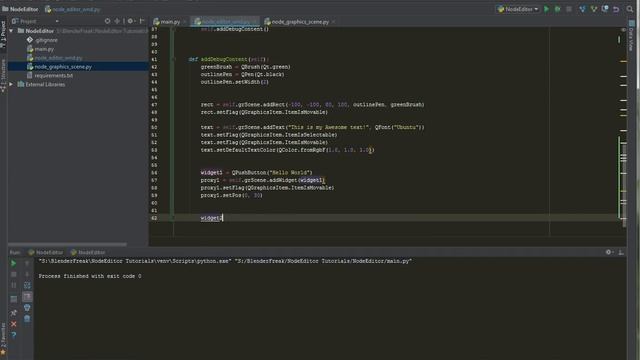Click the grey Stop button in top toolbar

(x=569, y=9)
